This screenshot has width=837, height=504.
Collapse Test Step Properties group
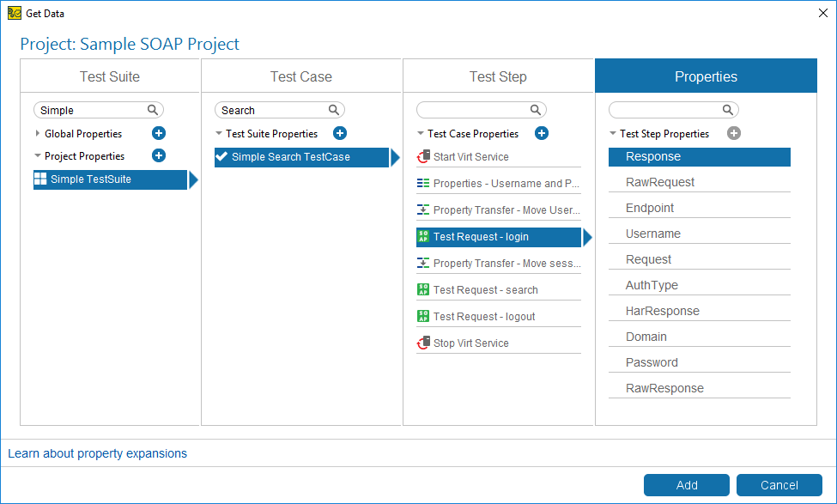tap(613, 133)
